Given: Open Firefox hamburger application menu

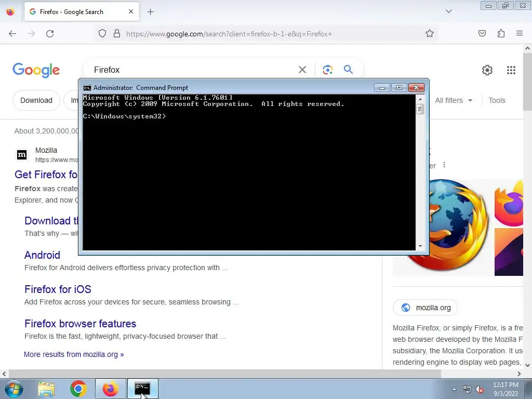Looking at the screenshot, I should click(520, 33).
